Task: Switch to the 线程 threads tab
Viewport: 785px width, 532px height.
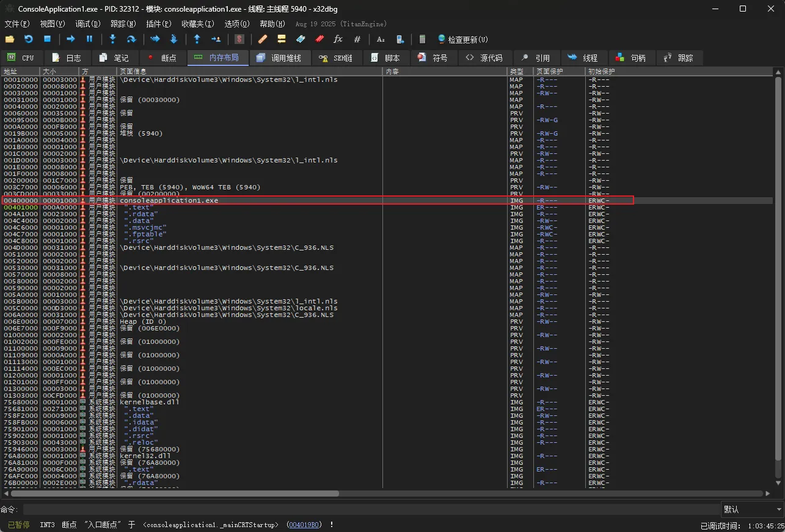Action: tap(583, 57)
